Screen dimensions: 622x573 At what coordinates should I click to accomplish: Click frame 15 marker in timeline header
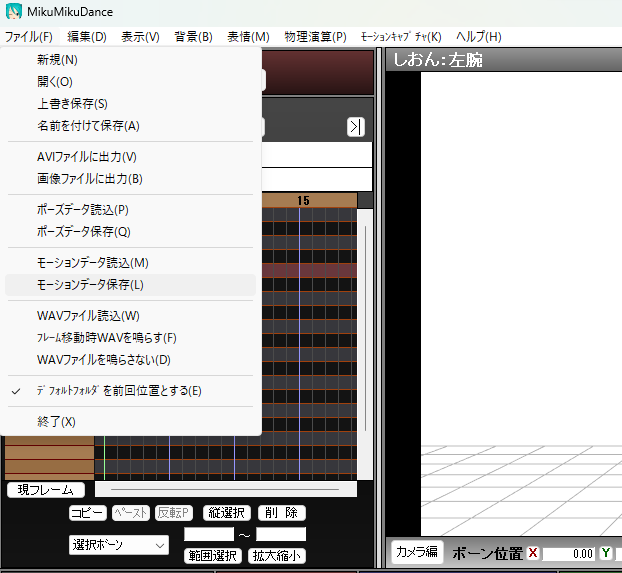(303, 200)
